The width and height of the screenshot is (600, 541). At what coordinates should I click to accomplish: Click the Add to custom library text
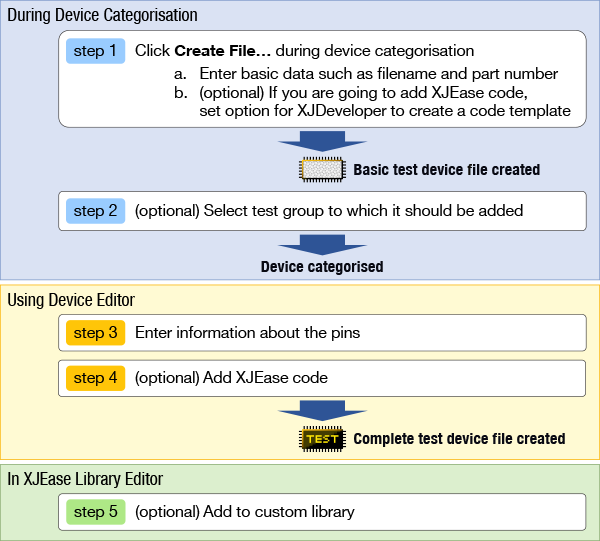click(x=244, y=512)
